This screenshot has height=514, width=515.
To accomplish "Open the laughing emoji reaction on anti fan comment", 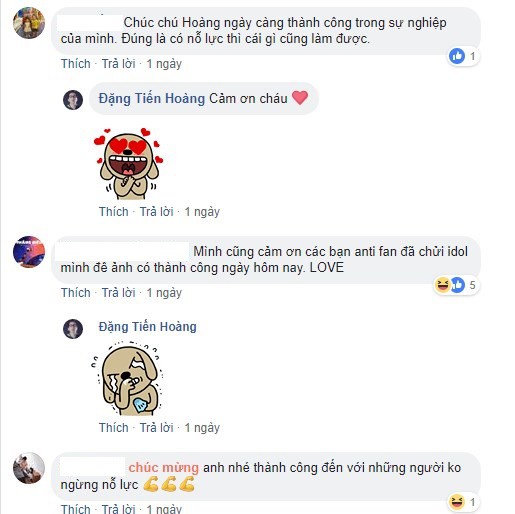I will pyautogui.click(x=442, y=285).
